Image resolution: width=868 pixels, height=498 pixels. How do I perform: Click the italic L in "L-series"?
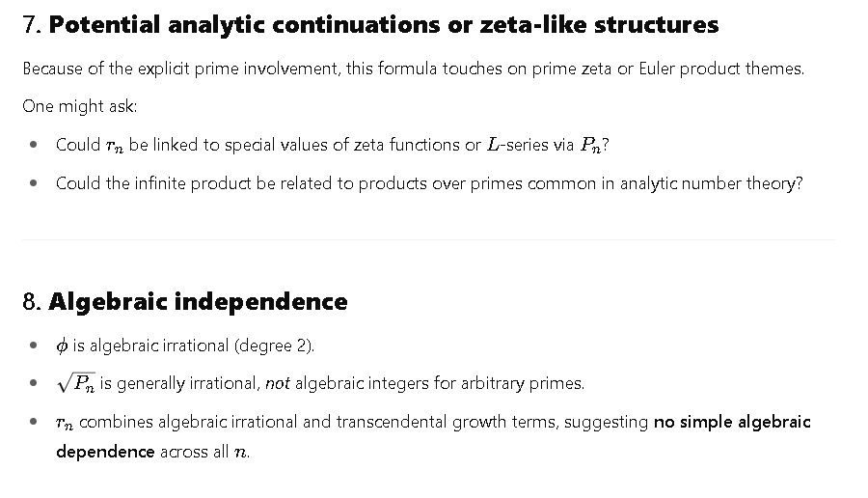492,145
